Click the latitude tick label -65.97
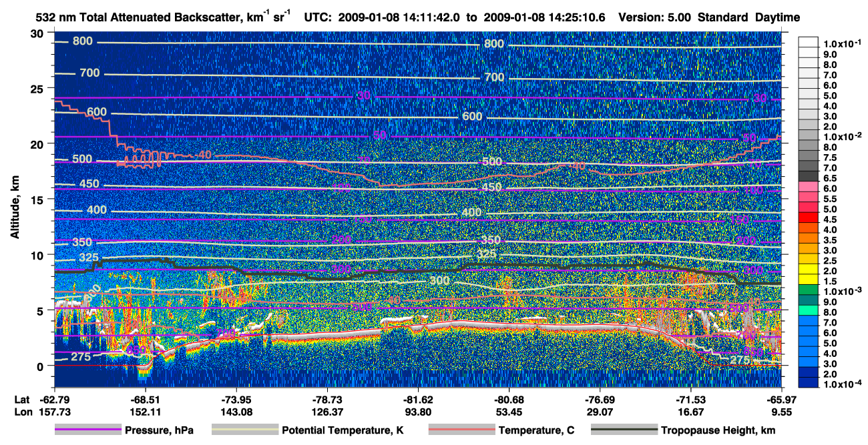This screenshot has height=445, width=868. tap(781, 399)
